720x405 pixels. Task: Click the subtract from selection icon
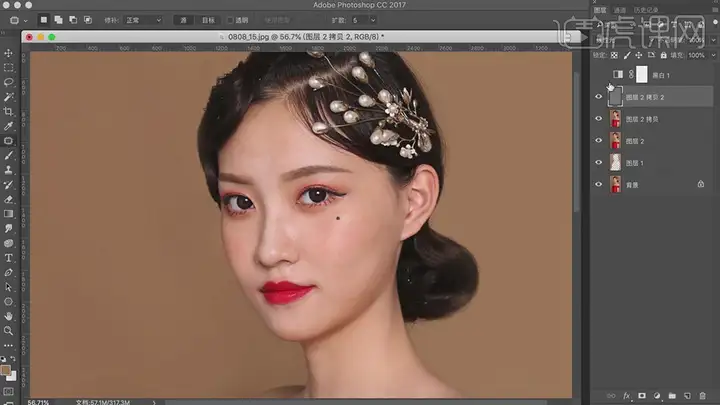tap(73, 20)
